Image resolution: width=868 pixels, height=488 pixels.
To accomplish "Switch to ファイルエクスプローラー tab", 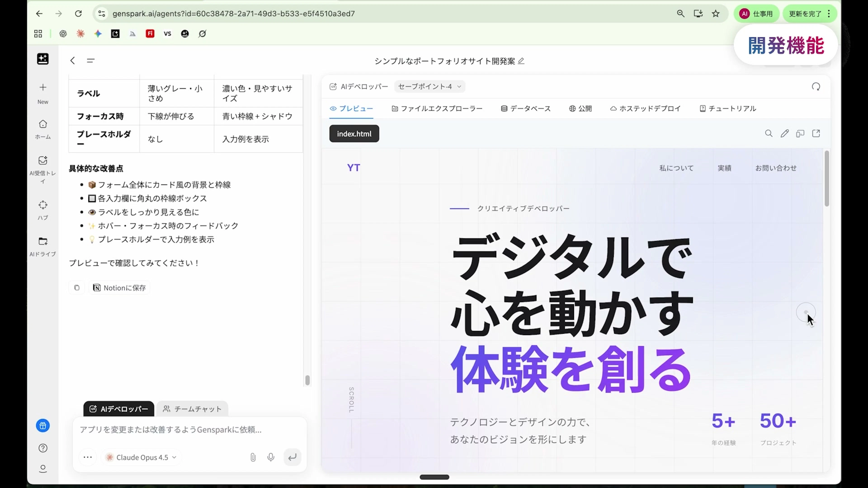I will tap(437, 108).
